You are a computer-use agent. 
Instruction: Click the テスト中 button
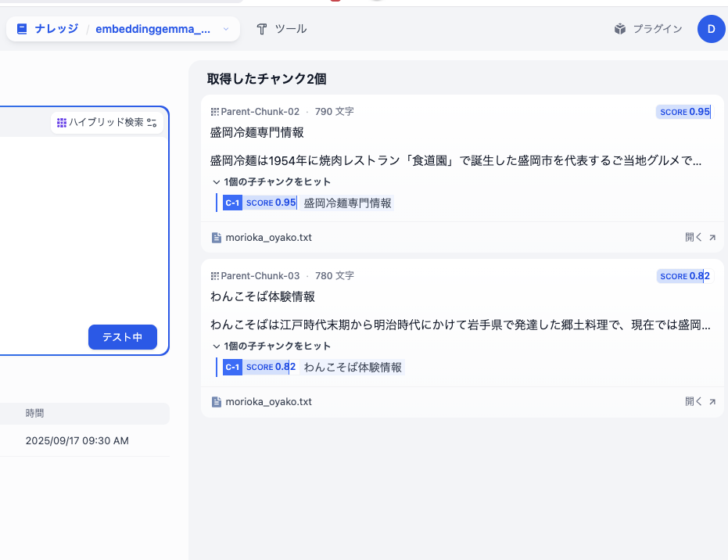point(123,336)
